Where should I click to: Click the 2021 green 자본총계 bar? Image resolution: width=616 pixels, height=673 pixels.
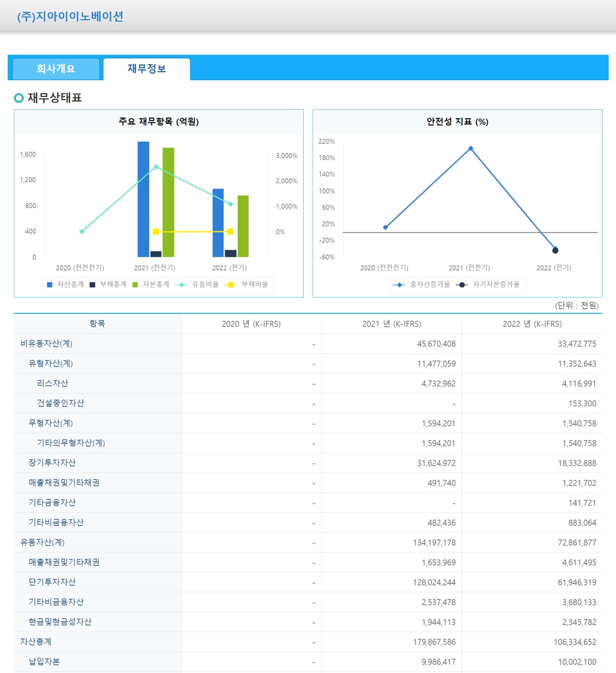click(168, 202)
